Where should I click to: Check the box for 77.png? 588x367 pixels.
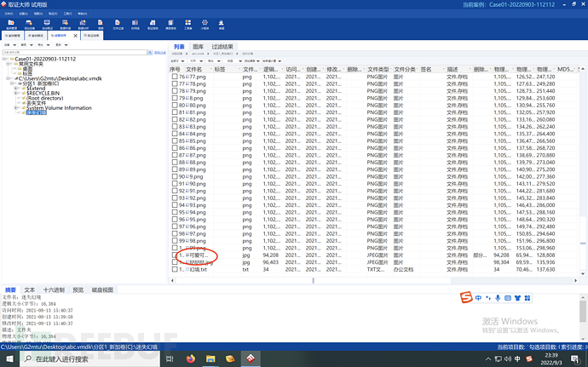tap(175, 77)
